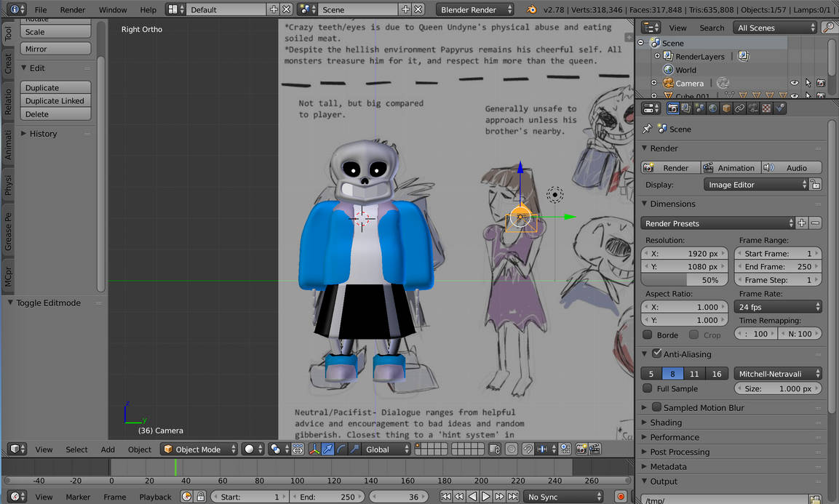Select the translate manipulator arrow icon
This screenshot has width=839, height=504.
(327, 449)
